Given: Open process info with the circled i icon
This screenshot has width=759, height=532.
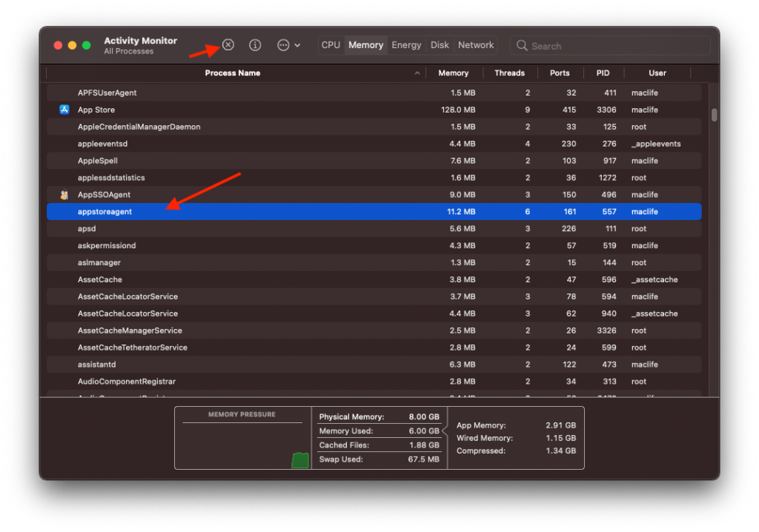Looking at the screenshot, I should [254, 44].
